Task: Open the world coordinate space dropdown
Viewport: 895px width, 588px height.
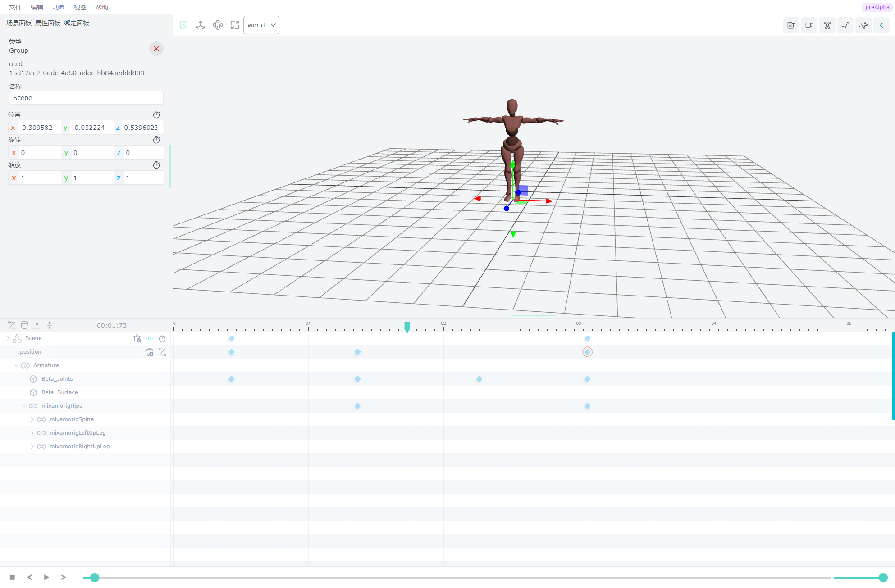Action: coord(261,25)
